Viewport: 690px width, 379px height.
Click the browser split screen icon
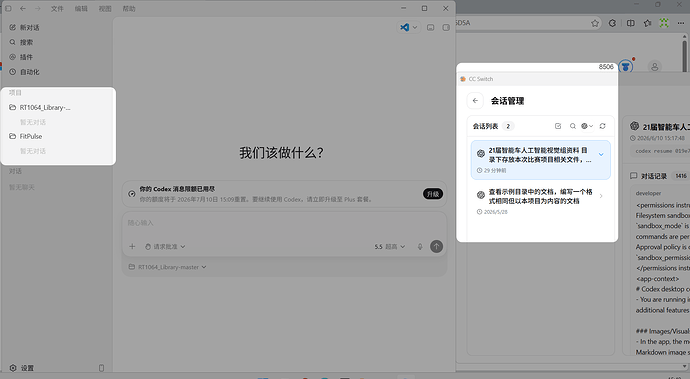pos(631,23)
